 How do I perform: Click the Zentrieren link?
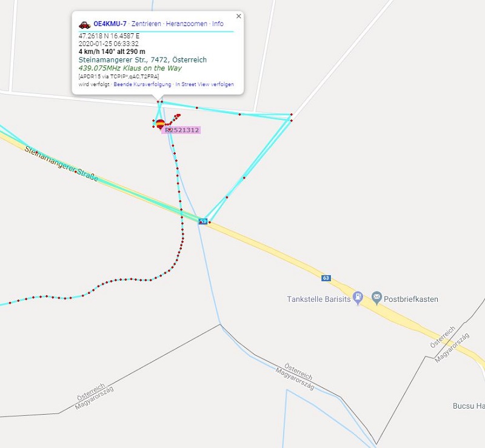coord(146,24)
